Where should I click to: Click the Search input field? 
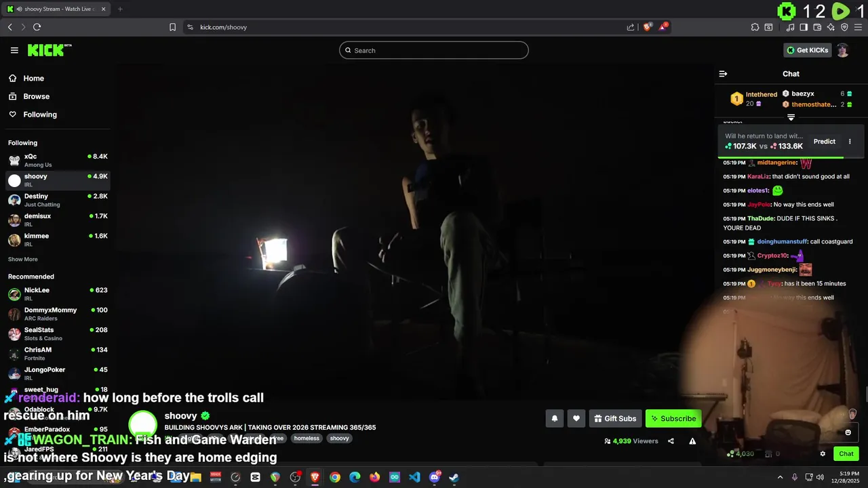[434, 50]
